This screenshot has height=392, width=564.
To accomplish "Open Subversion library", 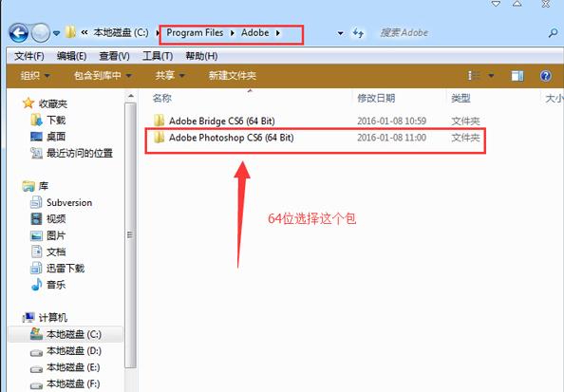I will 69,202.
